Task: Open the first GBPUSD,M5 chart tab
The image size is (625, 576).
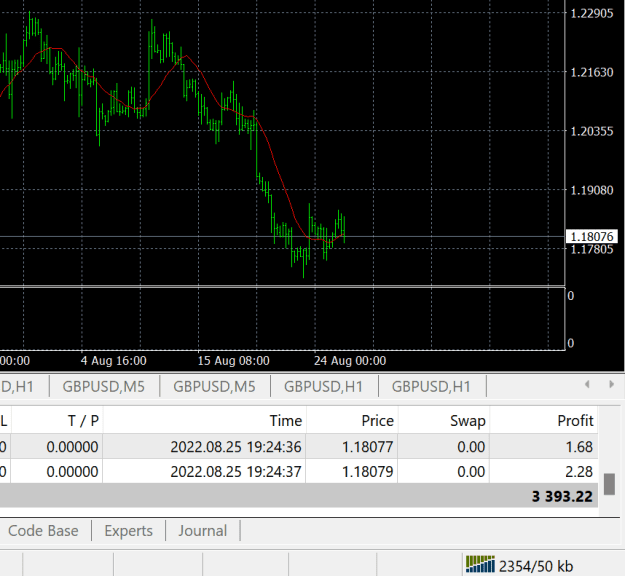Action: [104, 387]
